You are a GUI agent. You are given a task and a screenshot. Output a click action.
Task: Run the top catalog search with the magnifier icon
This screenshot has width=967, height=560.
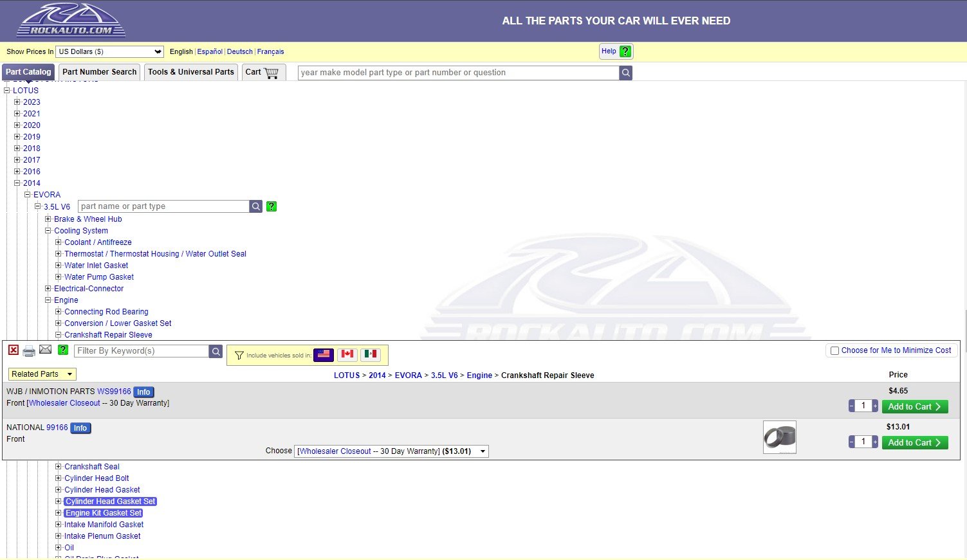point(625,73)
